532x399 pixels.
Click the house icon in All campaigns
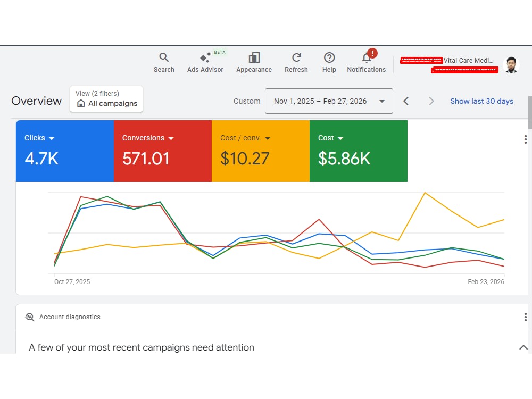tap(81, 104)
